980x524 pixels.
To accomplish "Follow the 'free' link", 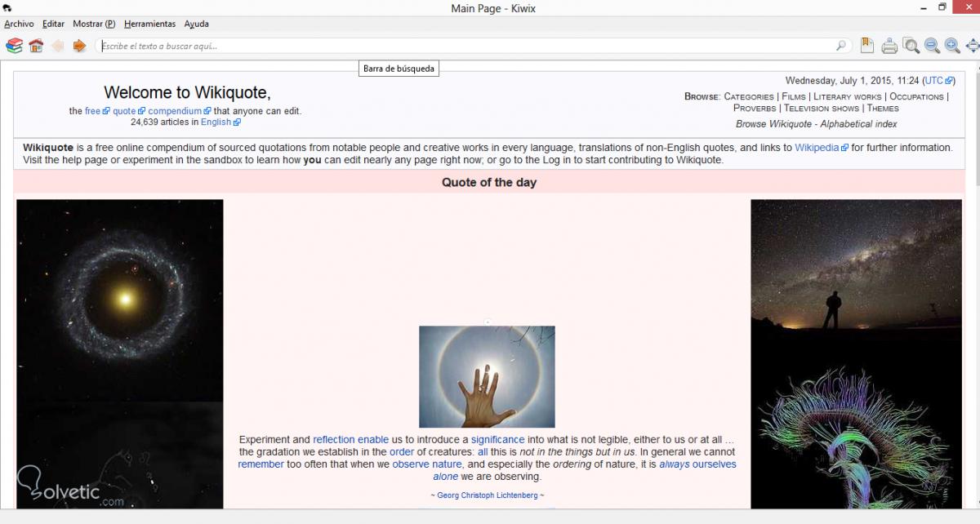I will [92, 111].
